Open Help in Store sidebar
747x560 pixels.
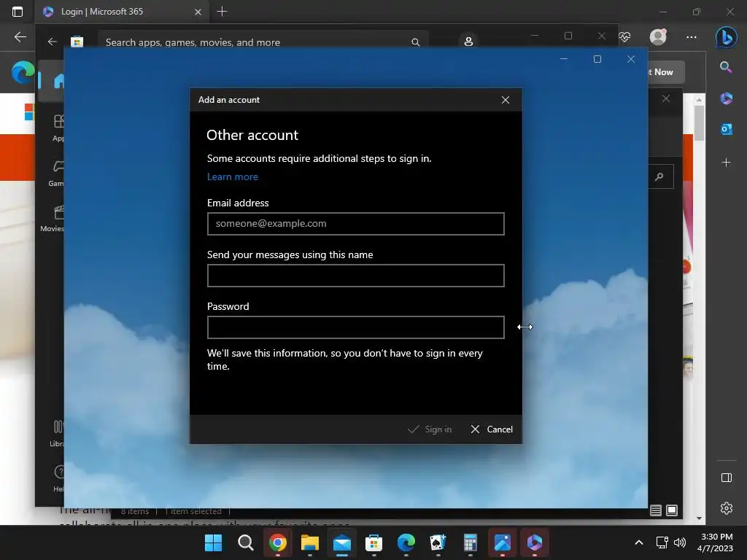coord(58,478)
